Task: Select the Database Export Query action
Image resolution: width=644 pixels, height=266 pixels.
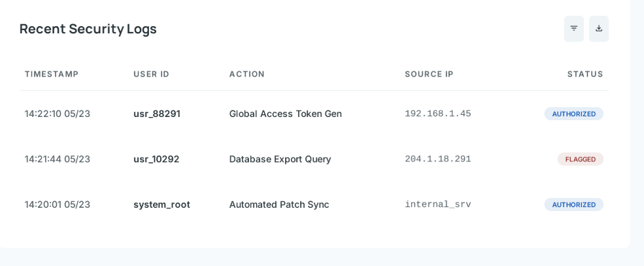Action: 280,159
